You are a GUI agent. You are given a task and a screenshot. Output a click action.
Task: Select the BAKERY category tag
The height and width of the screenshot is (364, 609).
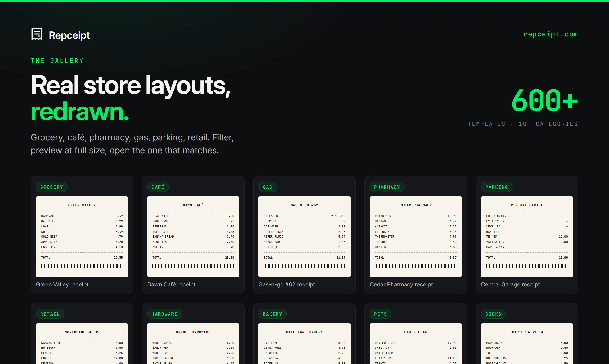(272, 314)
